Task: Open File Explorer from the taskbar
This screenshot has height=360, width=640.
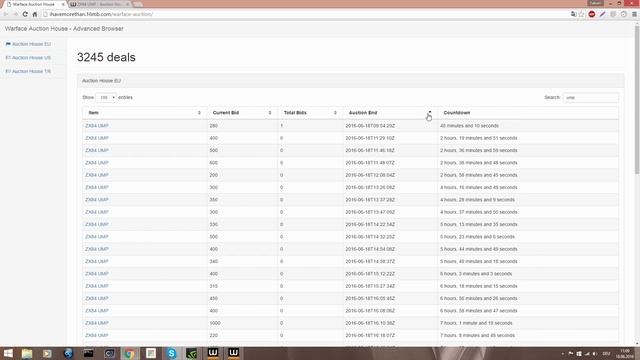Action: click(27, 353)
